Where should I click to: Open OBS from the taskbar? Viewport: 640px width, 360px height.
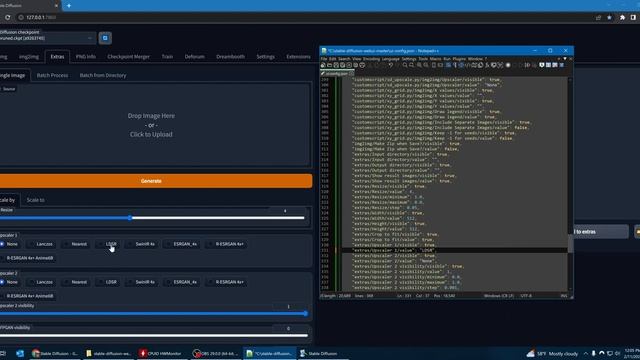pyautogui.click(x=216, y=353)
